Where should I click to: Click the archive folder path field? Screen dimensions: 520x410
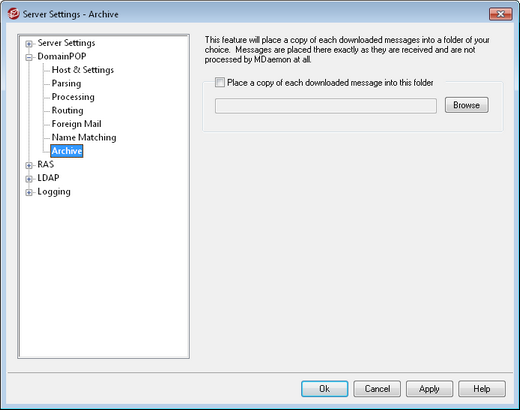pyautogui.click(x=326, y=106)
